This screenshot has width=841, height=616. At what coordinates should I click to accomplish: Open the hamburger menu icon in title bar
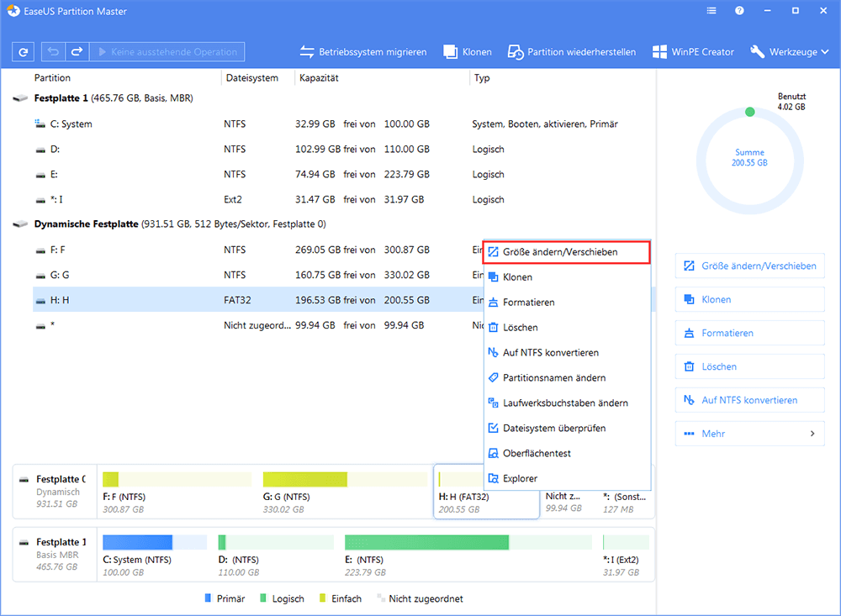[x=711, y=11]
